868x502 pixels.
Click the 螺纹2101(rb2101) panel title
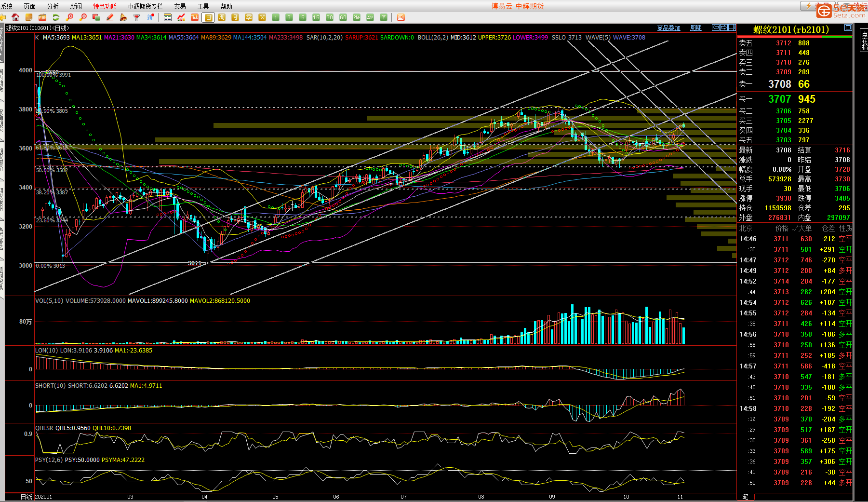click(791, 29)
